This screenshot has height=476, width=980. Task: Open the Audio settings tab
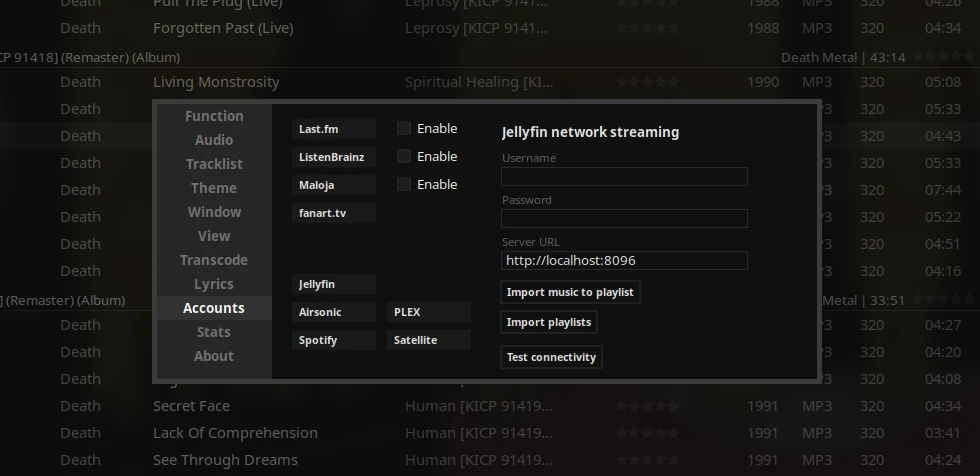click(x=214, y=140)
